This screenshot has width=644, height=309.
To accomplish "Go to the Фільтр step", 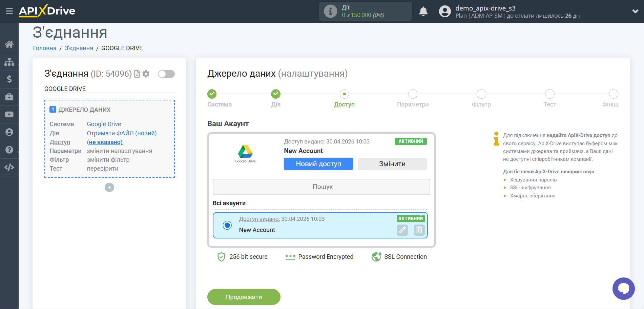I will tap(481, 94).
